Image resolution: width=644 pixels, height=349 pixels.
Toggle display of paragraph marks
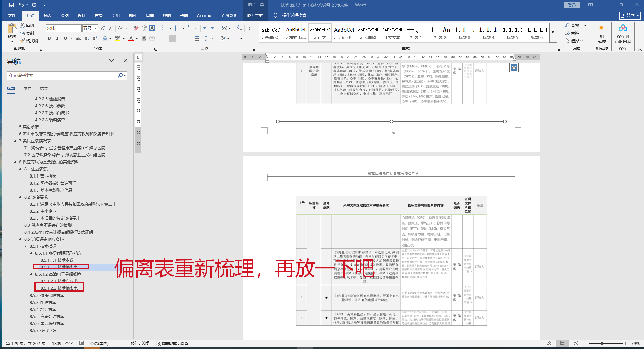coord(250,28)
